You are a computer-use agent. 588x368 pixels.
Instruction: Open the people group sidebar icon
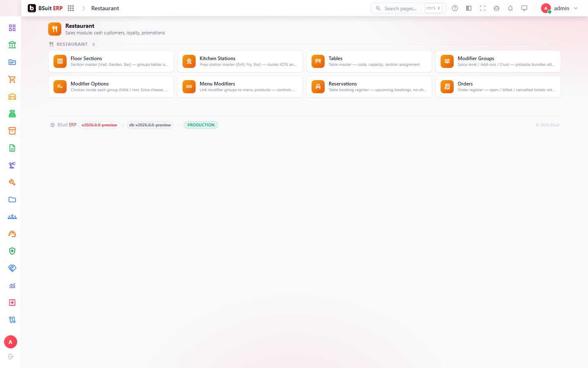(12, 217)
